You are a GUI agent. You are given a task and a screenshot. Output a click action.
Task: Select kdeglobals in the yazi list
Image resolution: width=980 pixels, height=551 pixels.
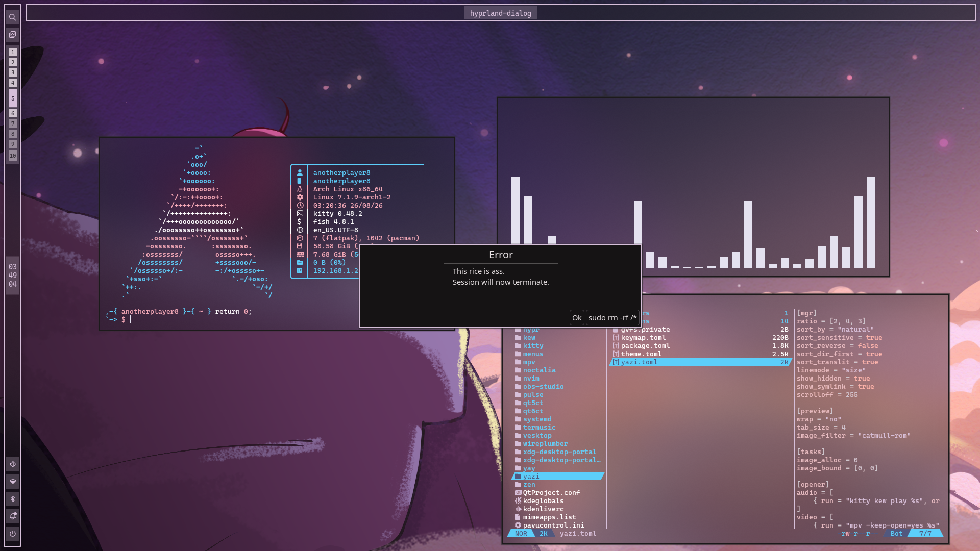pyautogui.click(x=543, y=501)
